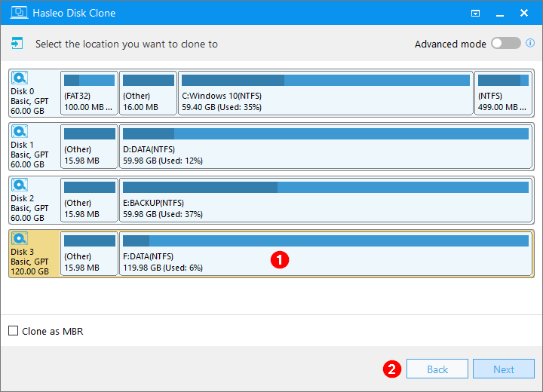The width and height of the screenshot is (543, 392).
Task: Click '59.98 GB (Used: 37%)' text
Action: coord(163,214)
